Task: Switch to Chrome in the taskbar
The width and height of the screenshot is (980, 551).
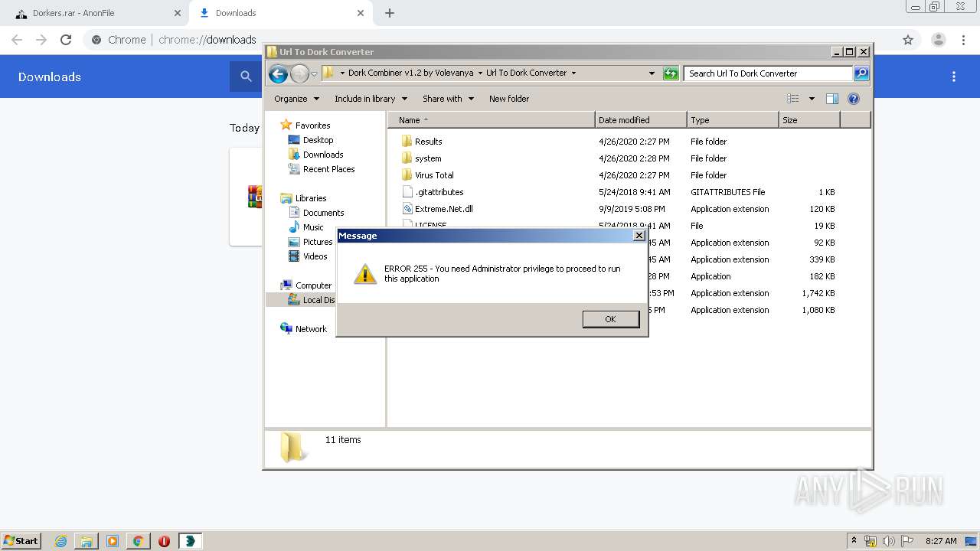Action: pyautogui.click(x=139, y=541)
